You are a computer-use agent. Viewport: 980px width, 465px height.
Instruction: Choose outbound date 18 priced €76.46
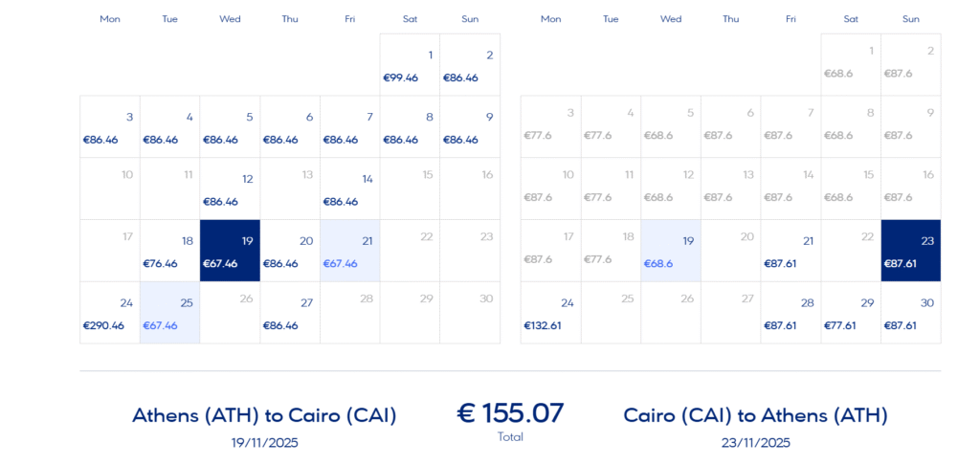[x=170, y=251]
